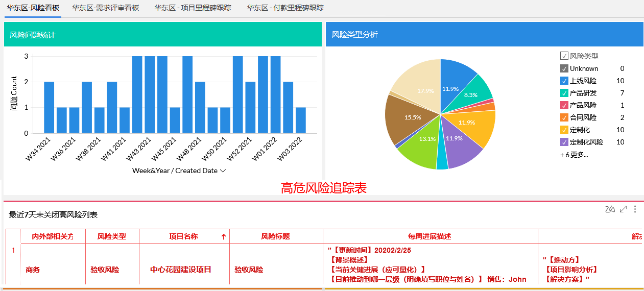
Task: Toggle the 风险类型 select-all legend checkbox
Action: click(x=564, y=56)
